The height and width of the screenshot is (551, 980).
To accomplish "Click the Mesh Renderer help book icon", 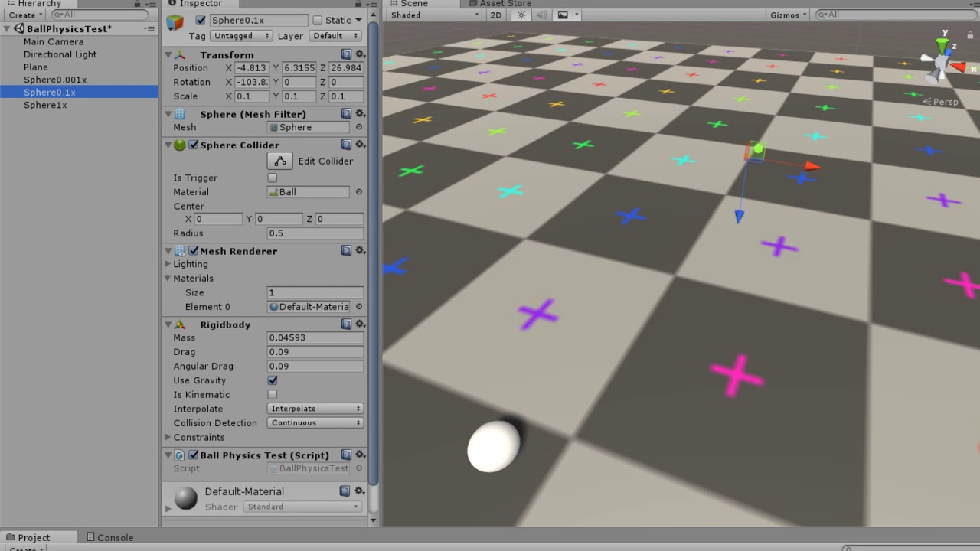I will [x=346, y=250].
